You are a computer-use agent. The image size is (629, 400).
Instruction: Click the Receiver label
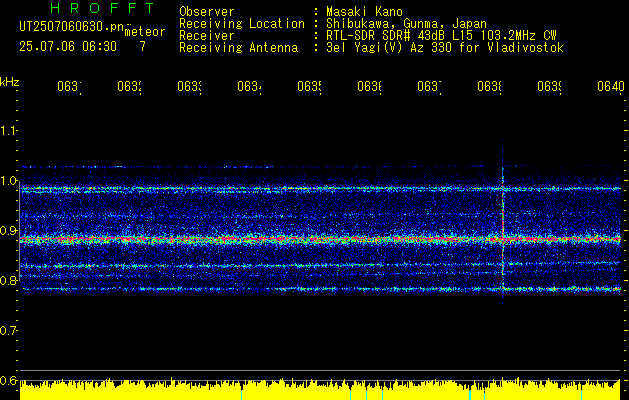pyautogui.click(x=207, y=36)
